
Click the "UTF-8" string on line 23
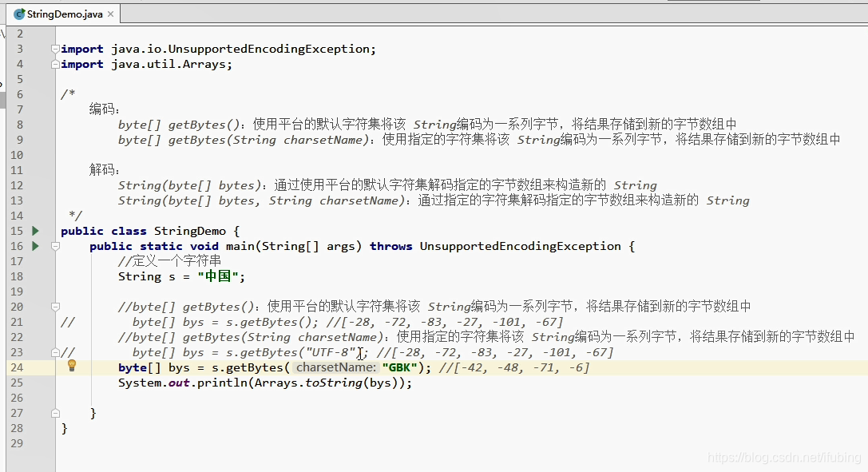pyautogui.click(x=331, y=352)
